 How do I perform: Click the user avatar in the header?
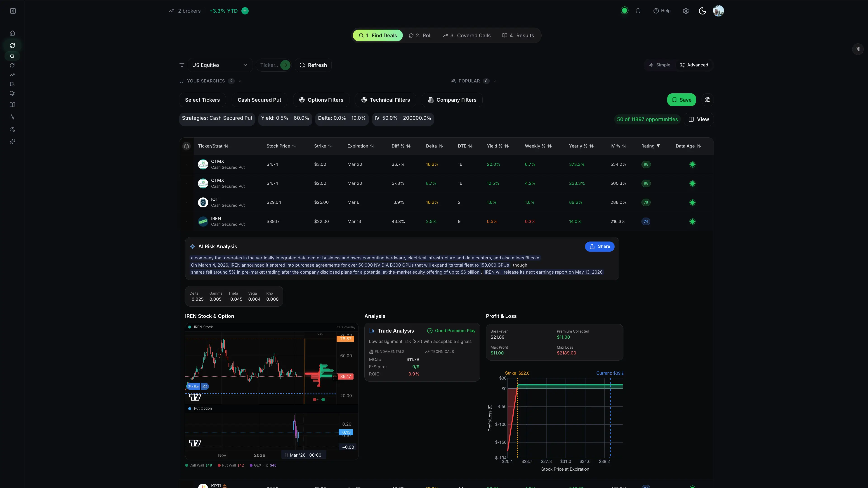(718, 11)
